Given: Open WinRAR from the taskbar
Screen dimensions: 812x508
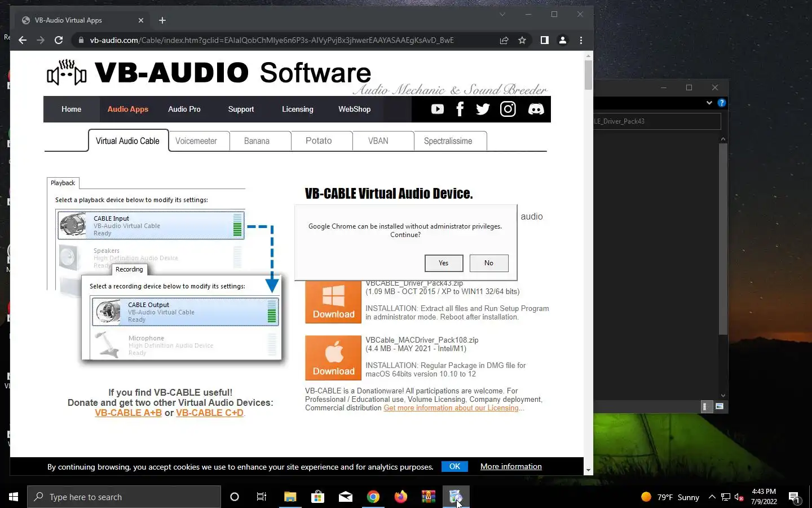Looking at the screenshot, I should pos(429,497).
